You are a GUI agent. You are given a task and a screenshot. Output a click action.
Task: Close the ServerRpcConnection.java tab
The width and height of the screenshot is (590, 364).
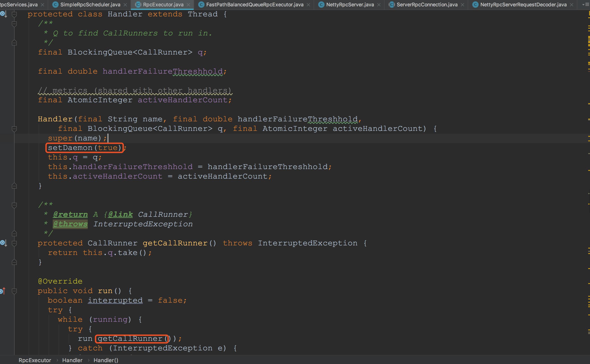tap(462, 5)
